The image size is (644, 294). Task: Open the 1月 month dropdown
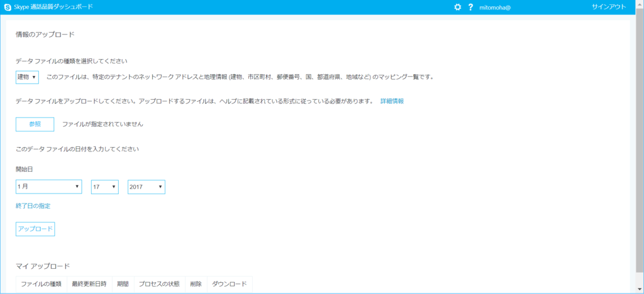pyautogui.click(x=49, y=187)
